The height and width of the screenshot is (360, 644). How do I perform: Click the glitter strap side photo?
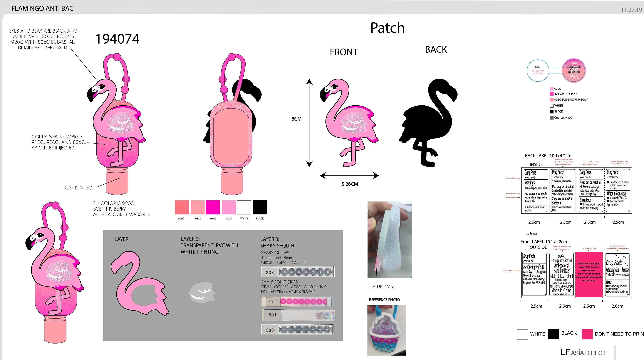pos(389,240)
